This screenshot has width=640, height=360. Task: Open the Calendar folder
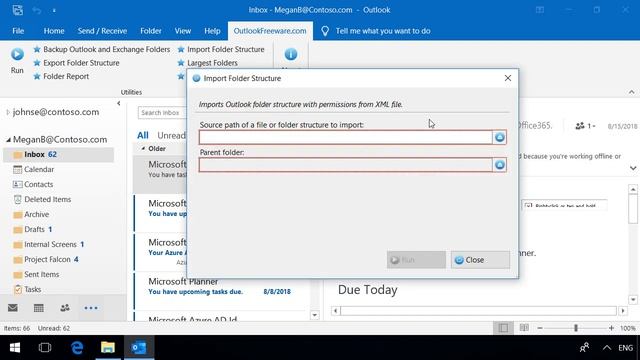pyautogui.click(x=39, y=169)
